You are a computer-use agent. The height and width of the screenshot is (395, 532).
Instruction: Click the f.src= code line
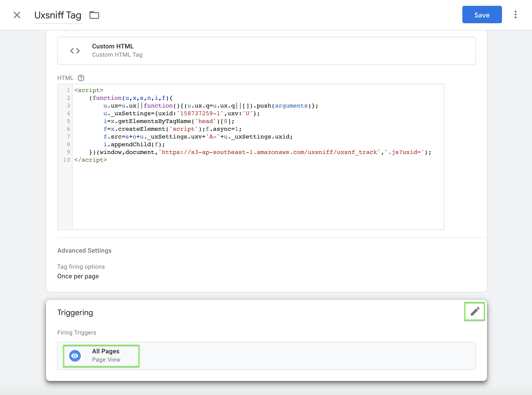[198, 137]
